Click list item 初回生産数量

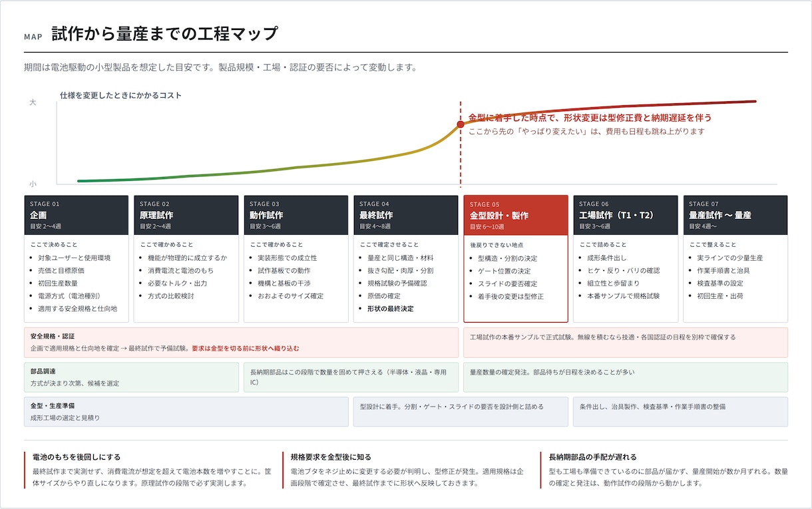click(58, 283)
